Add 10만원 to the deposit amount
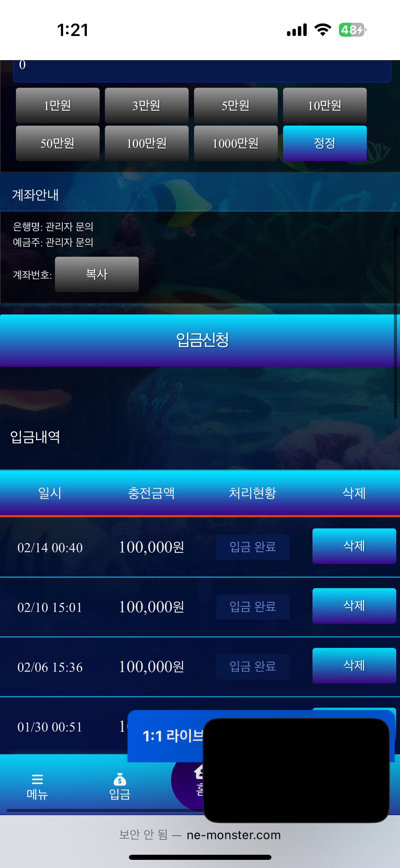 point(325,106)
